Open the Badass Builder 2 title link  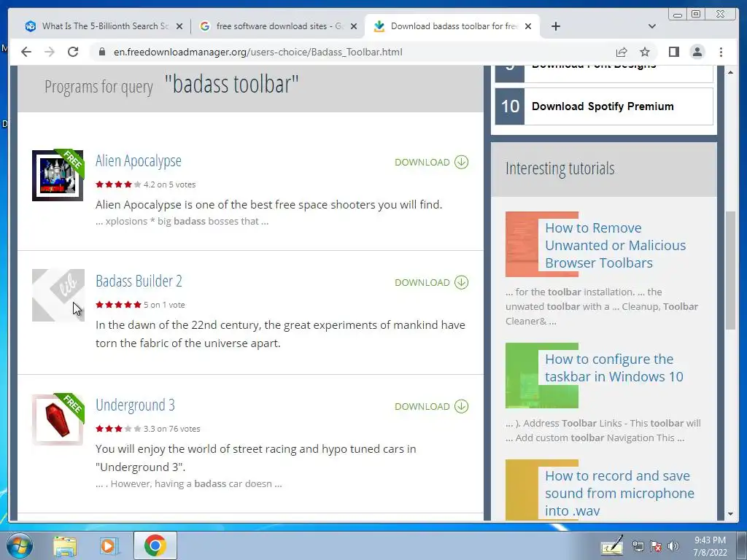click(x=139, y=281)
